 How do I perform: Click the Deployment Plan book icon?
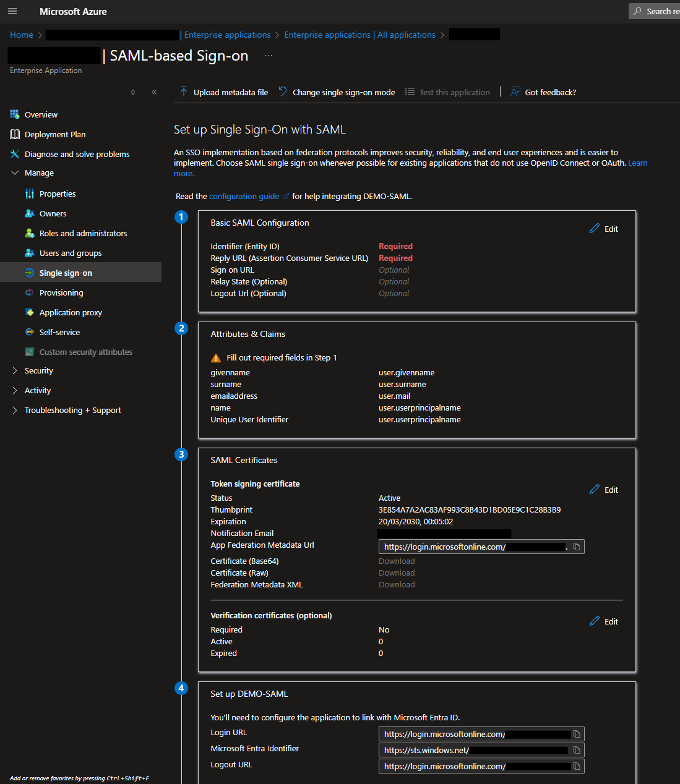point(15,134)
